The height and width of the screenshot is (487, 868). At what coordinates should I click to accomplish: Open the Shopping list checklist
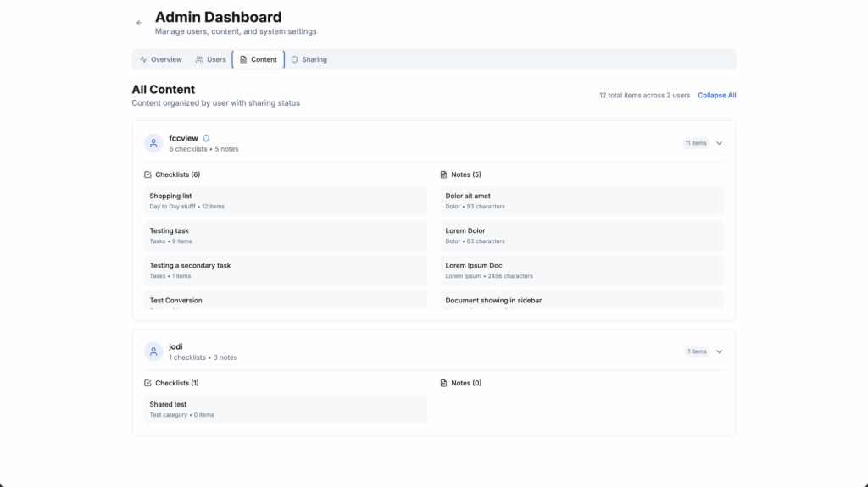(x=286, y=201)
